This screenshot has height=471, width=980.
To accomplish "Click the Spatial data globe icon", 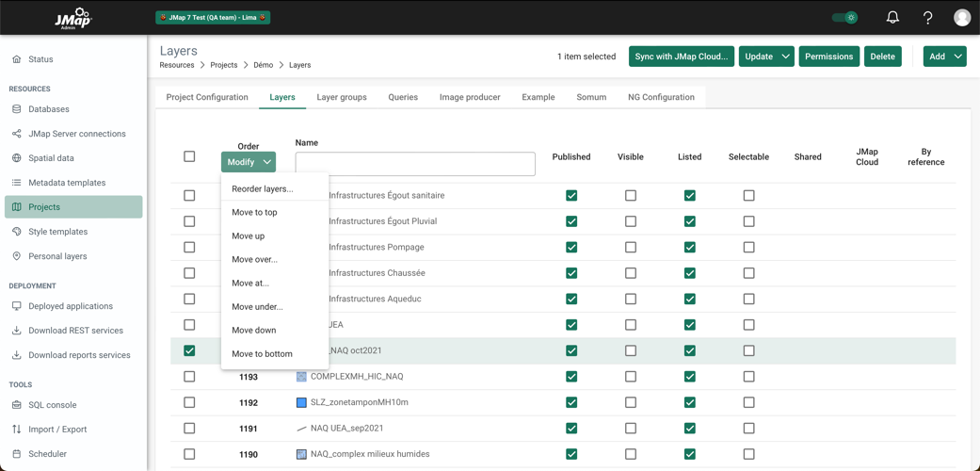I will (x=17, y=158).
